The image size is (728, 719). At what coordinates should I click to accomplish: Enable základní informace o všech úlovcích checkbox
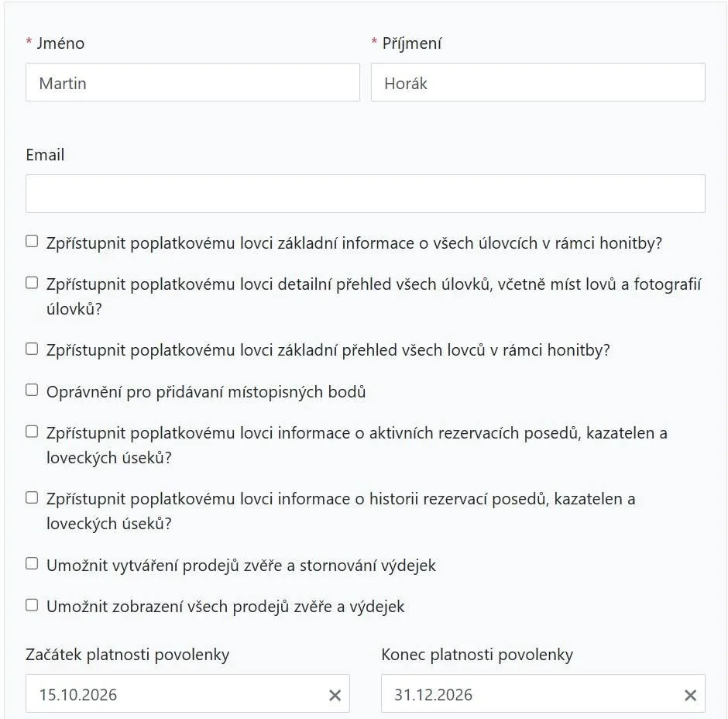pyautogui.click(x=32, y=241)
